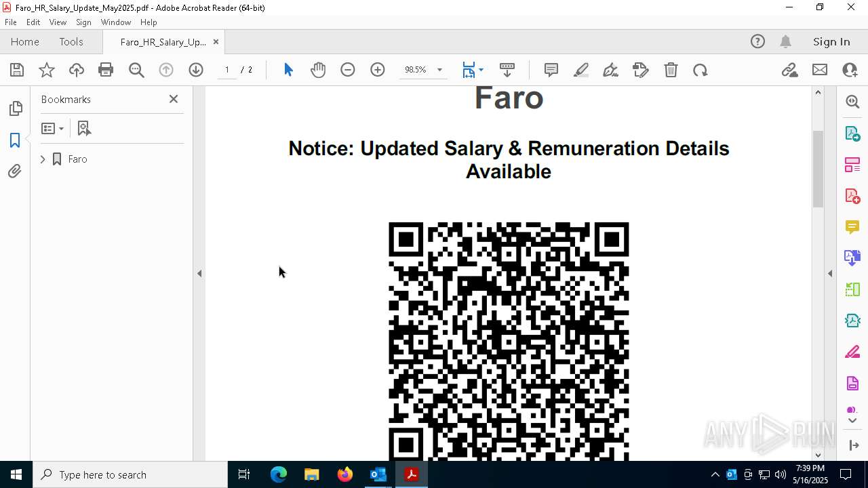Click the delete trash icon
This screenshot has height=488, width=868.
click(x=671, y=70)
